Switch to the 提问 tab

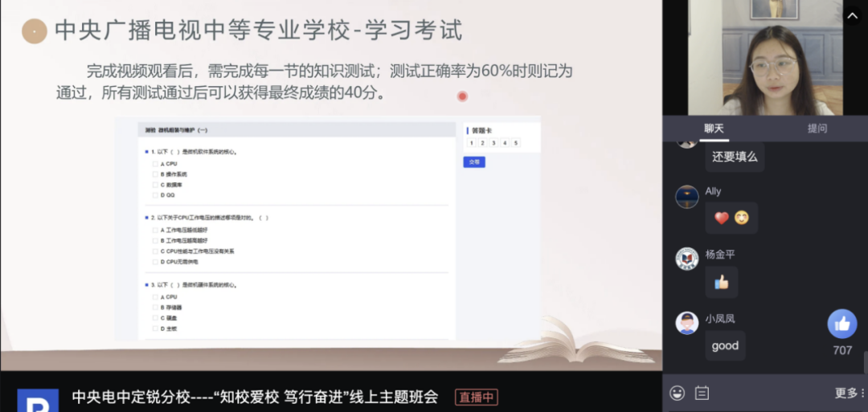pyautogui.click(x=817, y=128)
